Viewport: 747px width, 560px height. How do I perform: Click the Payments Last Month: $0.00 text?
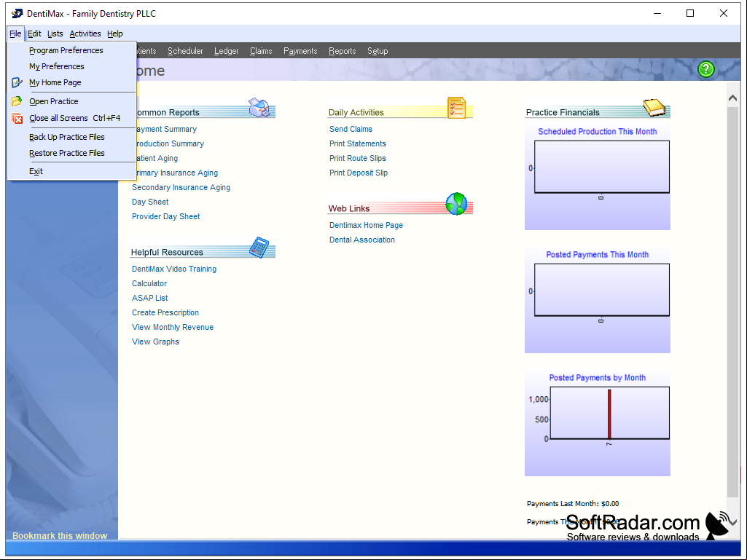click(573, 504)
